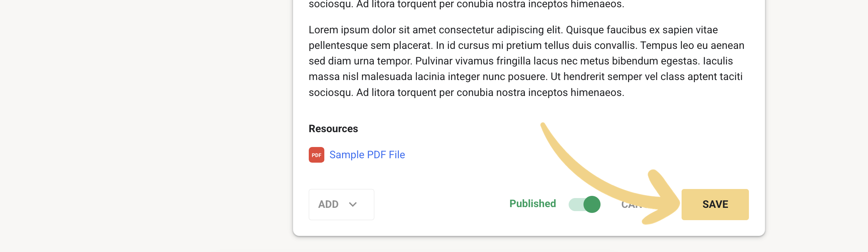Click the word himenaeos ending the paragraph
This screenshot has height=252, width=868.
click(x=597, y=93)
